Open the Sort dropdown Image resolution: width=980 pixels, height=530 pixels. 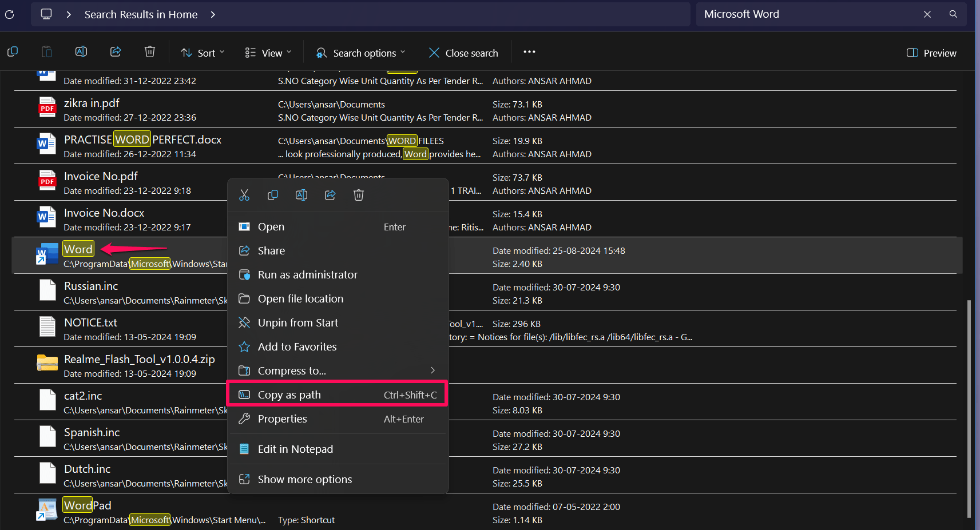click(203, 53)
